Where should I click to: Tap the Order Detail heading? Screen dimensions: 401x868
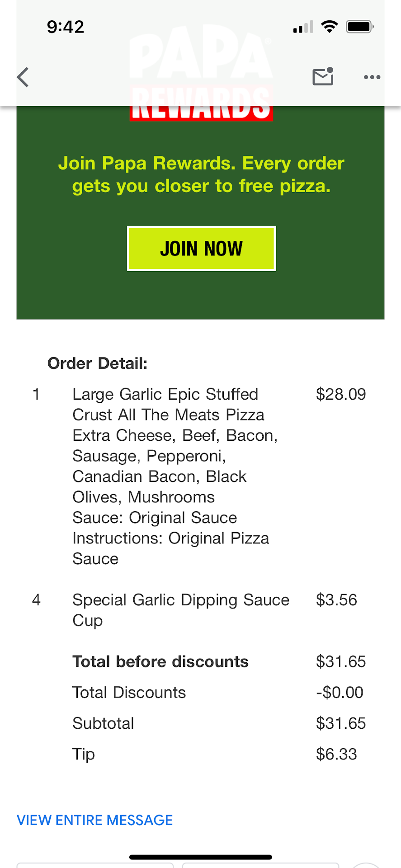point(98,363)
